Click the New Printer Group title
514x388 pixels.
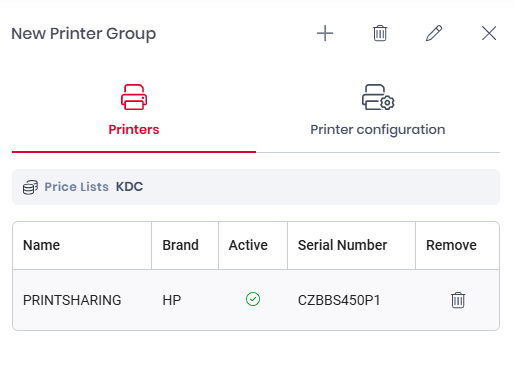click(x=84, y=33)
